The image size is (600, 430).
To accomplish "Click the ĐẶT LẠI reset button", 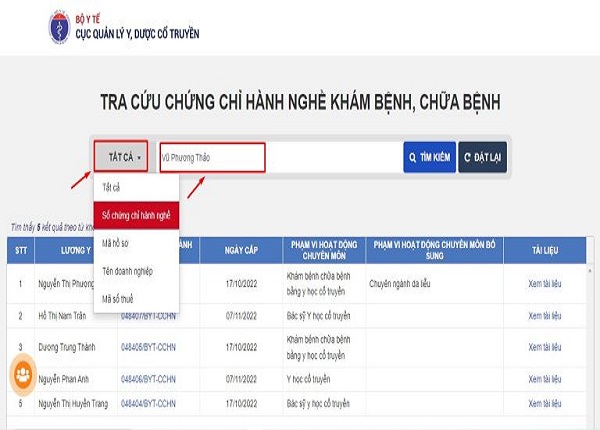I will 483,157.
